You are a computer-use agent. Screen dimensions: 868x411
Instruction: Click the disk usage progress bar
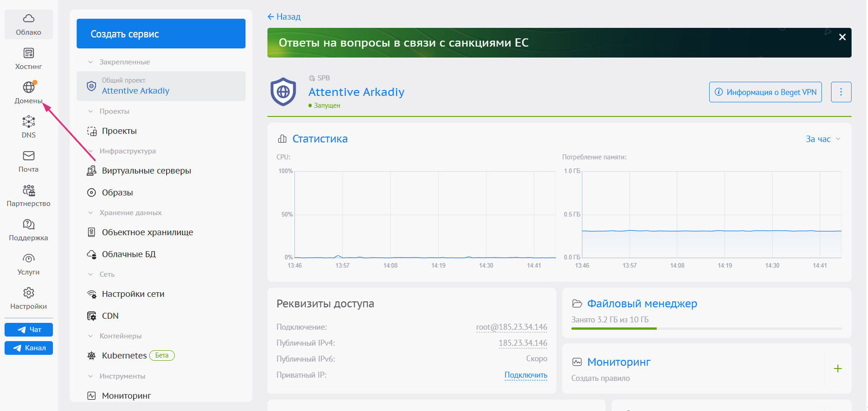(707, 328)
